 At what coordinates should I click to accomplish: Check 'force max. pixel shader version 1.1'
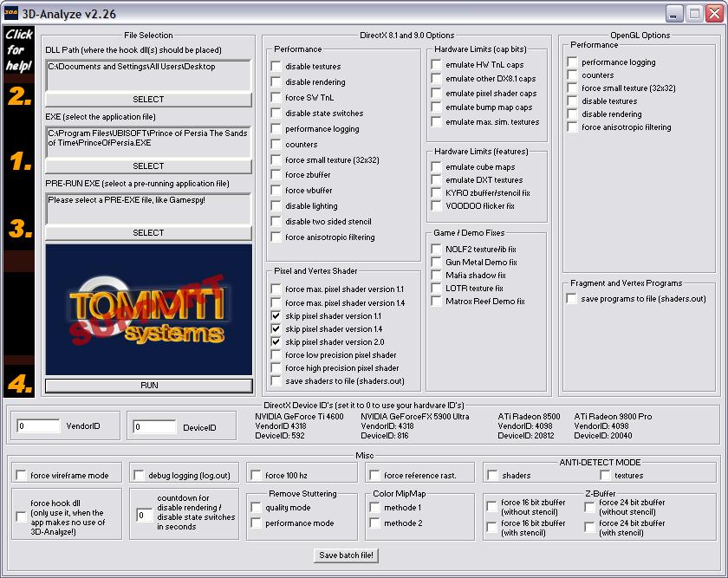[x=276, y=289]
